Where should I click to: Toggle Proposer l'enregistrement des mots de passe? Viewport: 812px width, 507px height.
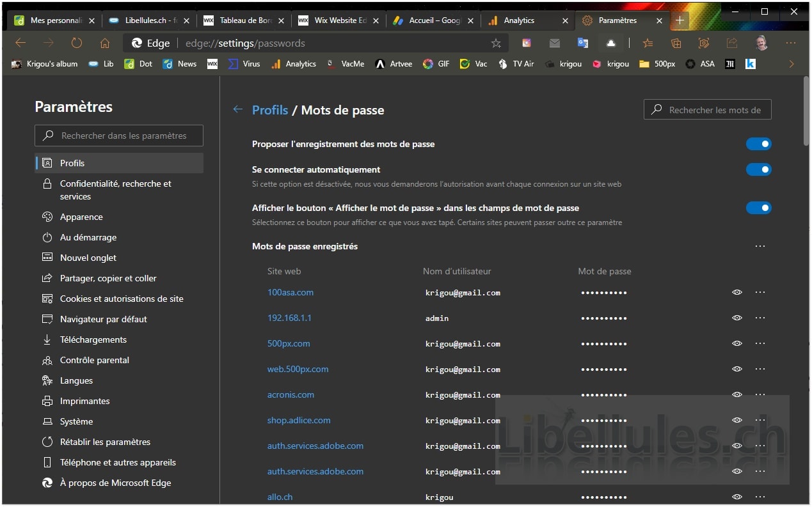point(758,144)
